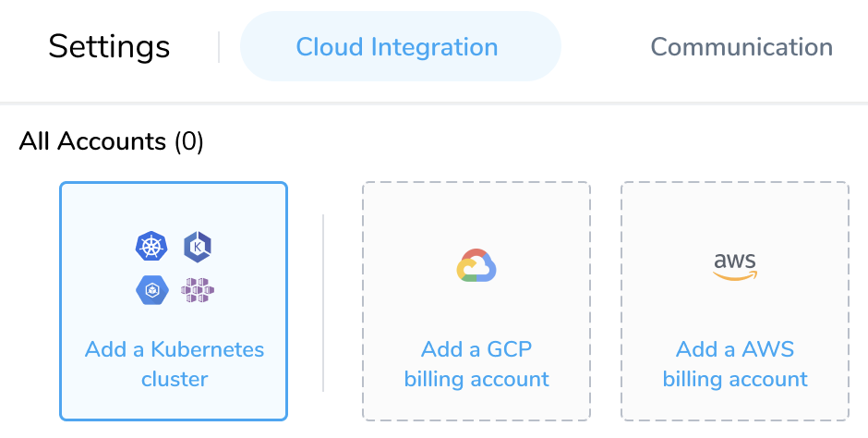Image resolution: width=868 pixels, height=438 pixels.
Task: Click 'Add a AWS billing account' text
Action: click(735, 364)
